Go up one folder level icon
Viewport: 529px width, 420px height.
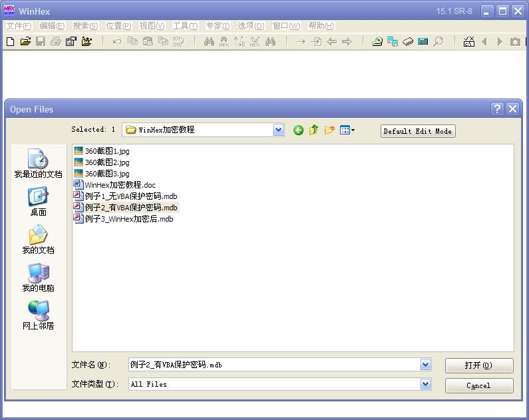click(314, 130)
